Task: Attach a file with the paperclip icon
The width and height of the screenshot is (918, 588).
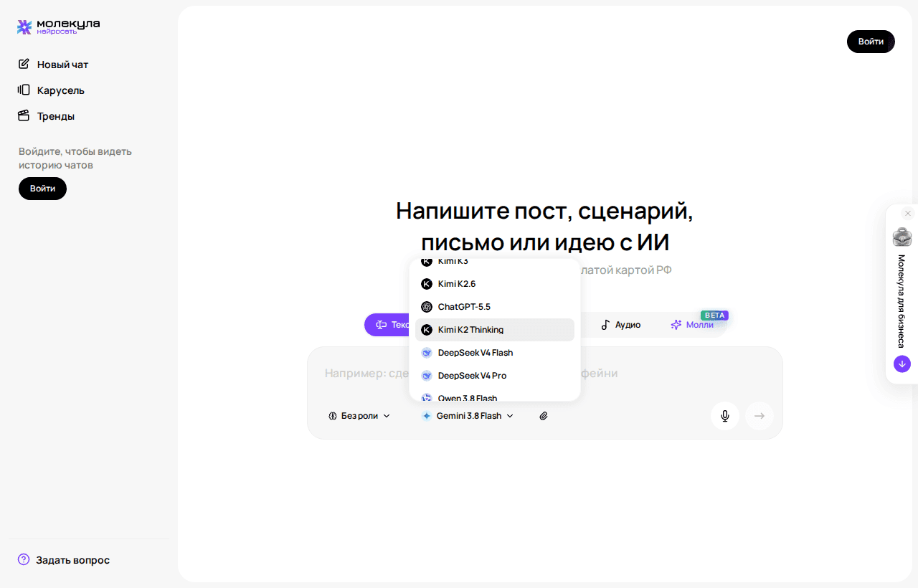Action: [x=544, y=416]
